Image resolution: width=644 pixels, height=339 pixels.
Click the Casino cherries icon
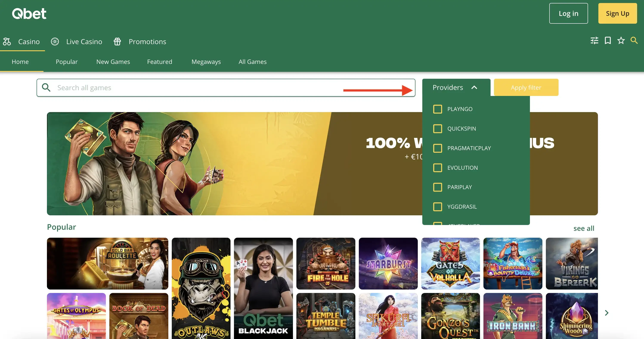coord(7,42)
